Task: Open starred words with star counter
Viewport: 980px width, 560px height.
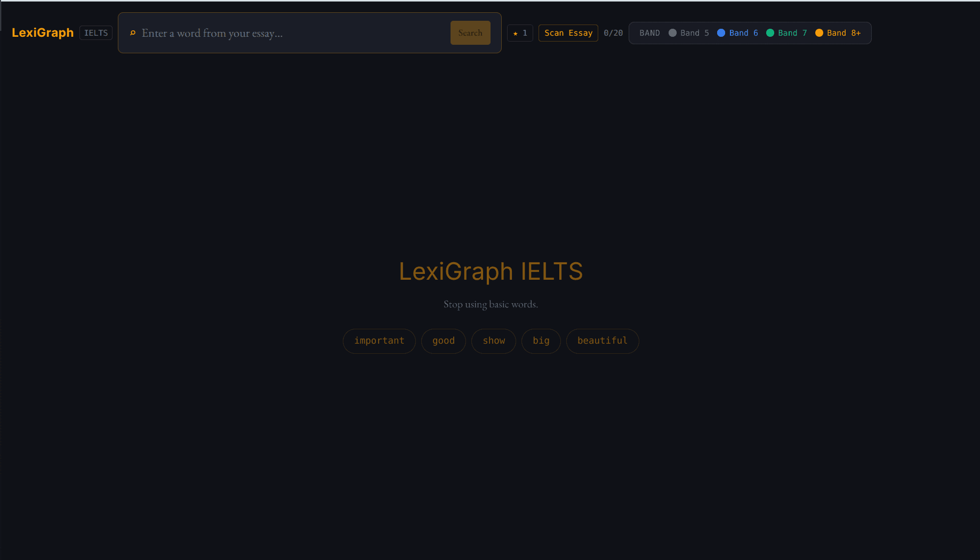Action: pos(520,33)
